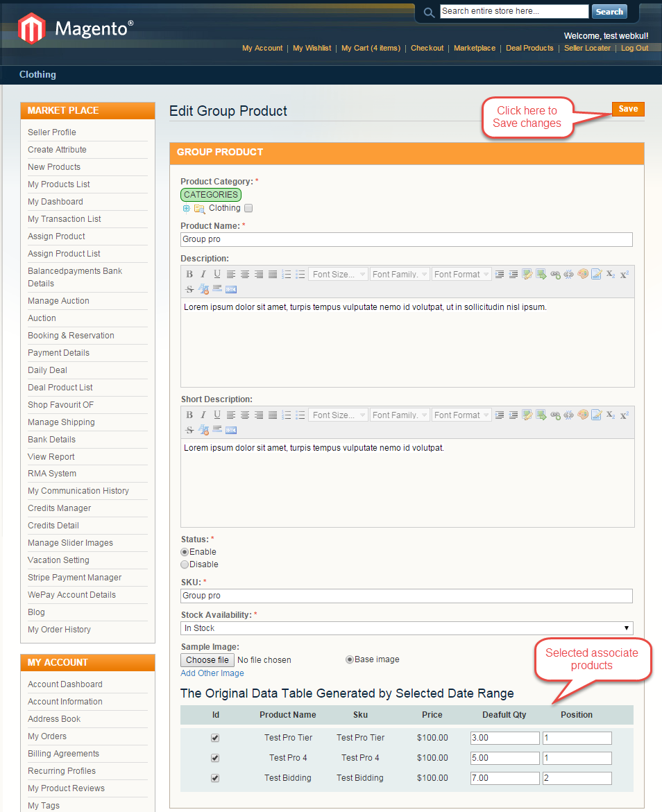Check the Clothing category checkbox
The height and width of the screenshot is (812, 662).
point(248,208)
